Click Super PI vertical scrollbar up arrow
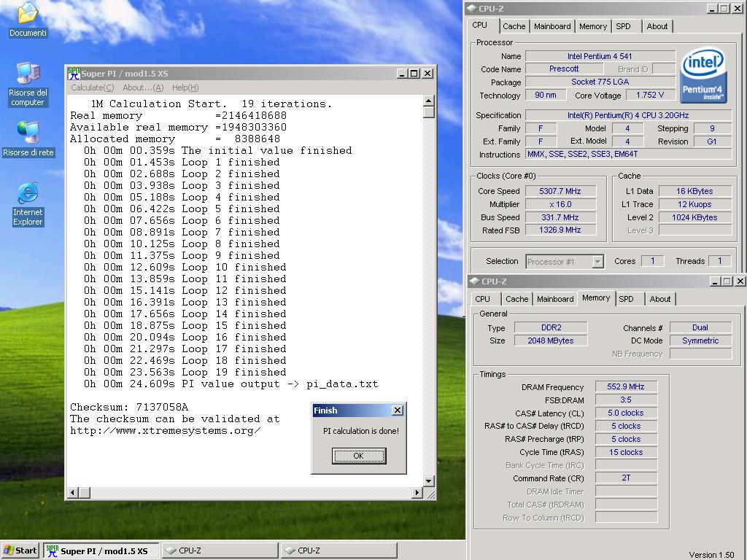747x560 pixels. coord(428,101)
